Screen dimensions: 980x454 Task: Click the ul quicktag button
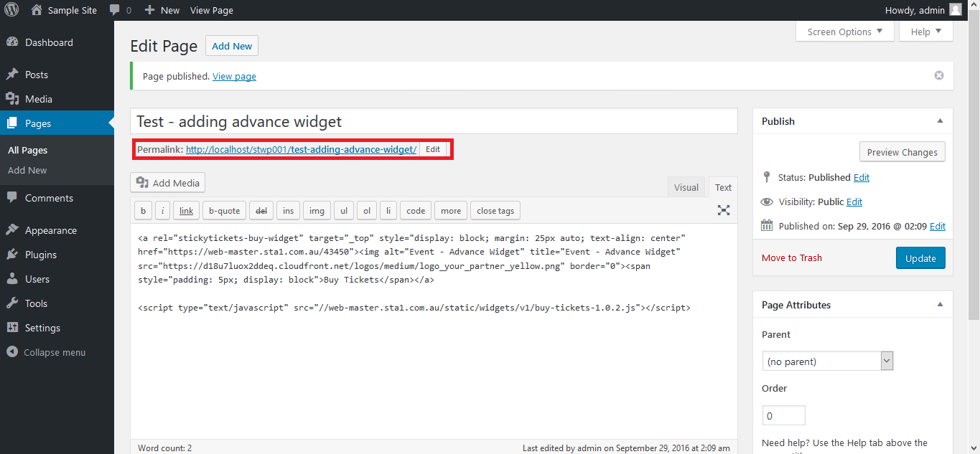(344, 210)
